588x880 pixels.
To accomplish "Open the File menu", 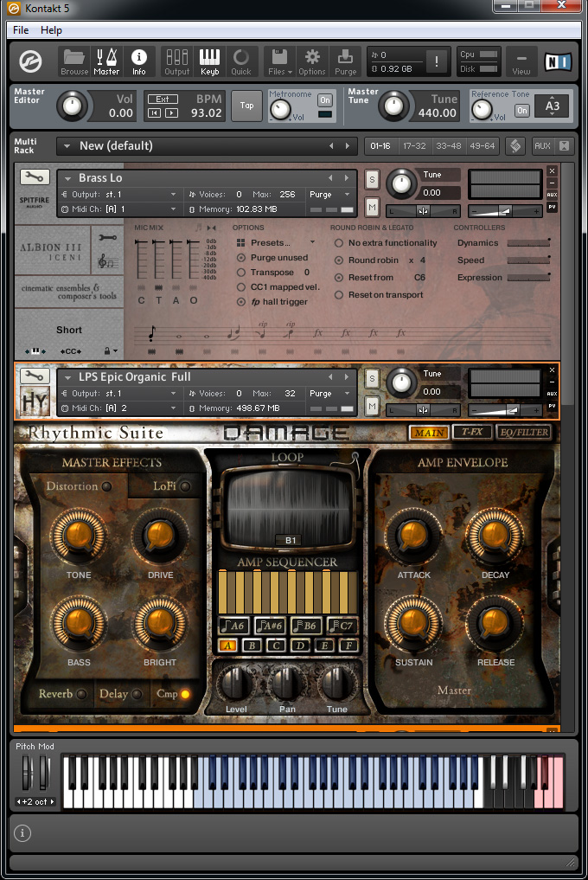I will pyautogui.click(x=21, y=30).
